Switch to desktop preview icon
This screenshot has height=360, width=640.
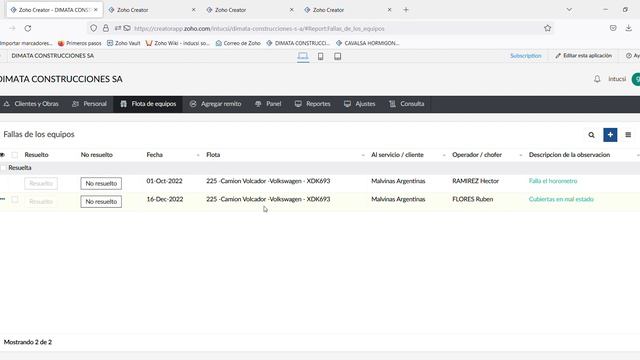pyautogui.click(x=303, y=56)
